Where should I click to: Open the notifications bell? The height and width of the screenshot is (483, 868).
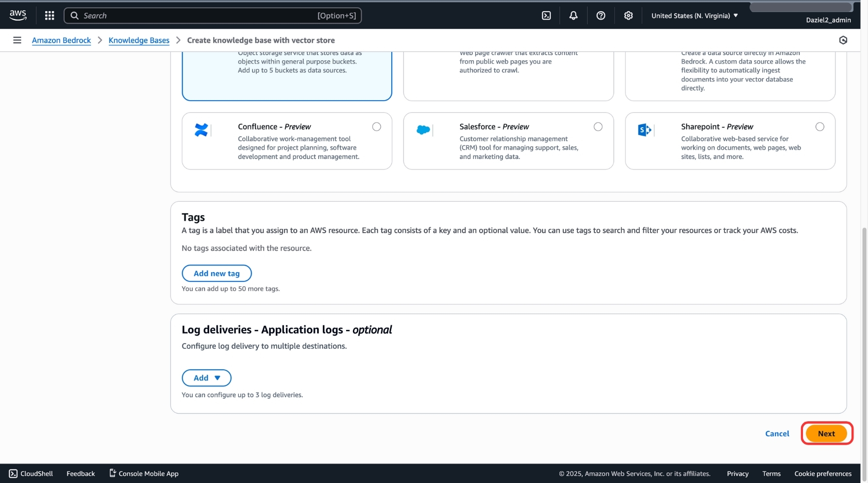(573, 15)
